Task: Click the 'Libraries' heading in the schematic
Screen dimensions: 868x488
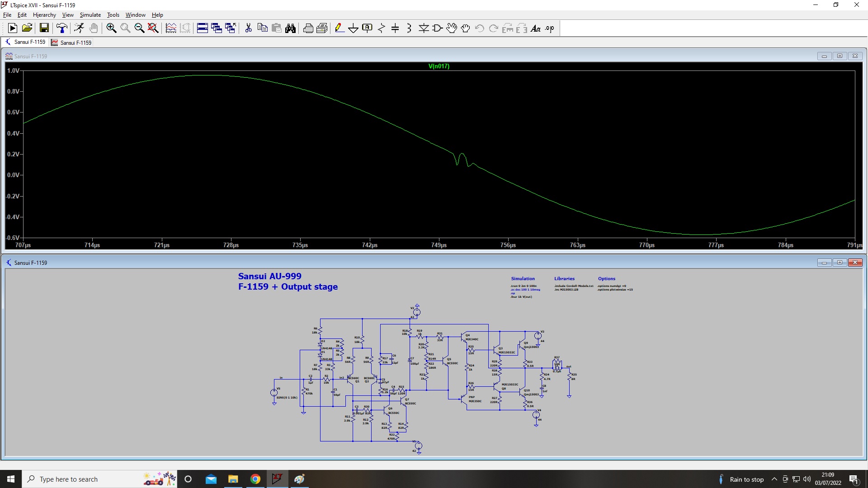Action: (x=564, y=279)
